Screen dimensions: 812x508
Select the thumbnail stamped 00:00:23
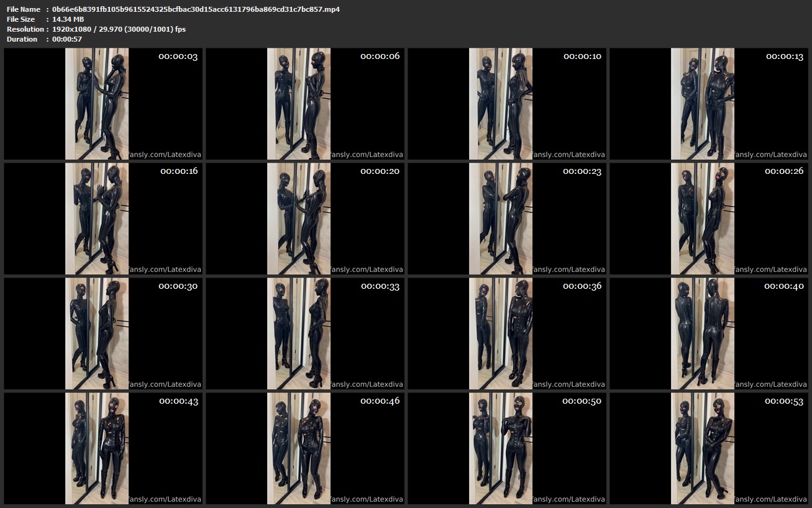(x=507, y=219)
